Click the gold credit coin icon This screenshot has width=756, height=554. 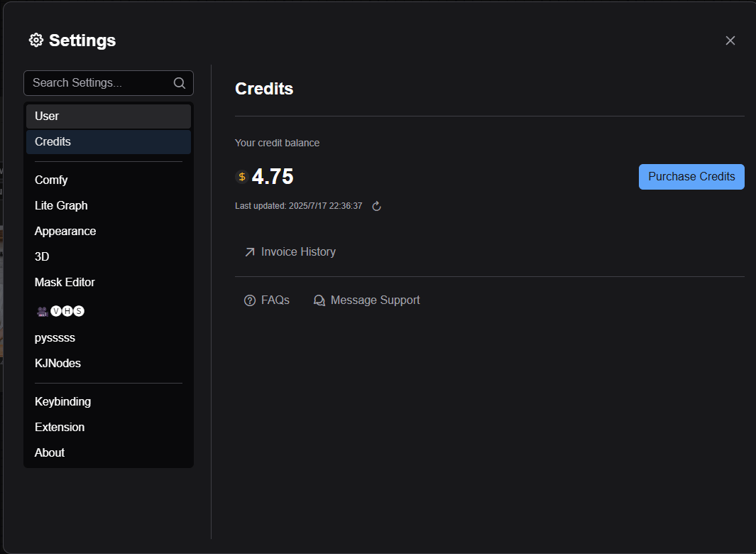[x=242, y=177]
